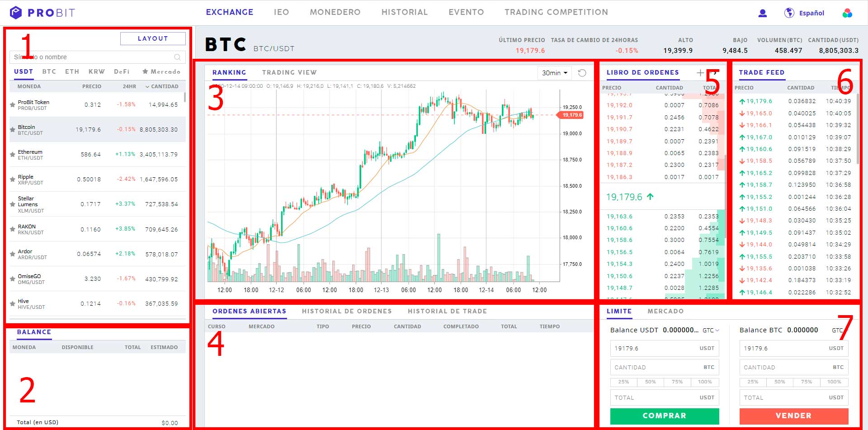Toggle favorite star for Ripple
Viewport: 868px width, 430px height.
(x=13, y=180)
